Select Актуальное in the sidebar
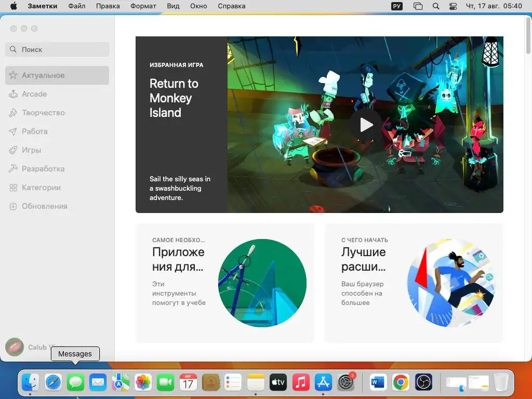Screen dimensions: 532x399 (57, 75)
